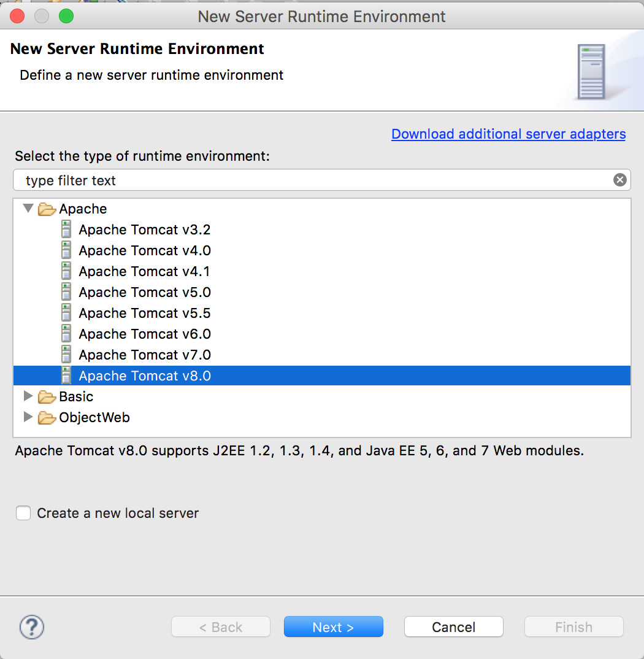The height and width of the screenshot is (659, 644).
Task: Click the Next > button
Action: [x=334, y=626]
